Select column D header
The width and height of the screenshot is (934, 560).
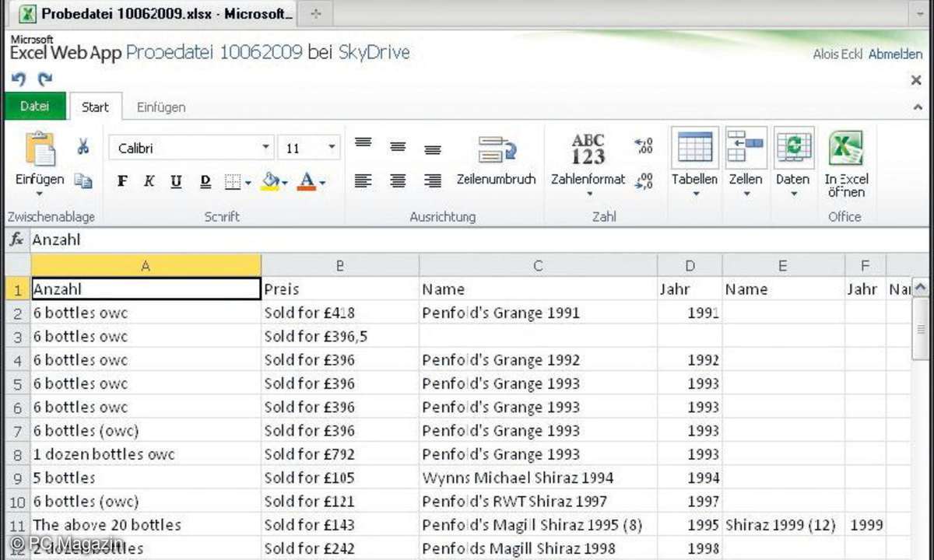point(690,265)
